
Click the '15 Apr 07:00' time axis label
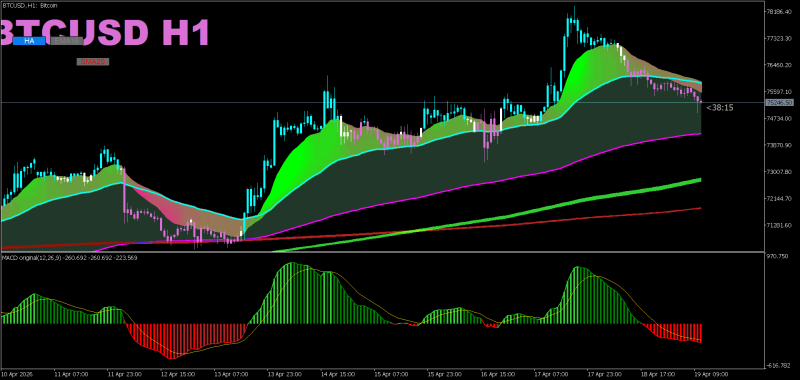[x=390, y=374]
